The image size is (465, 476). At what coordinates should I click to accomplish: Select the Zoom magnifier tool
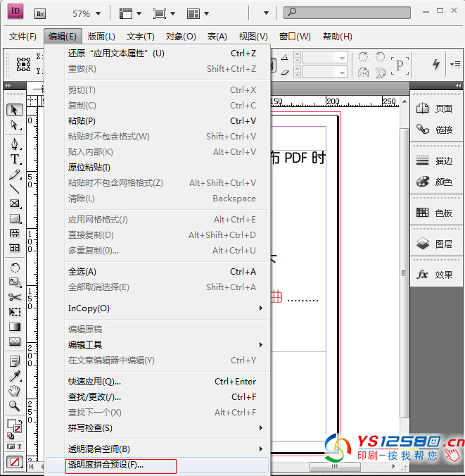(15, 406)
